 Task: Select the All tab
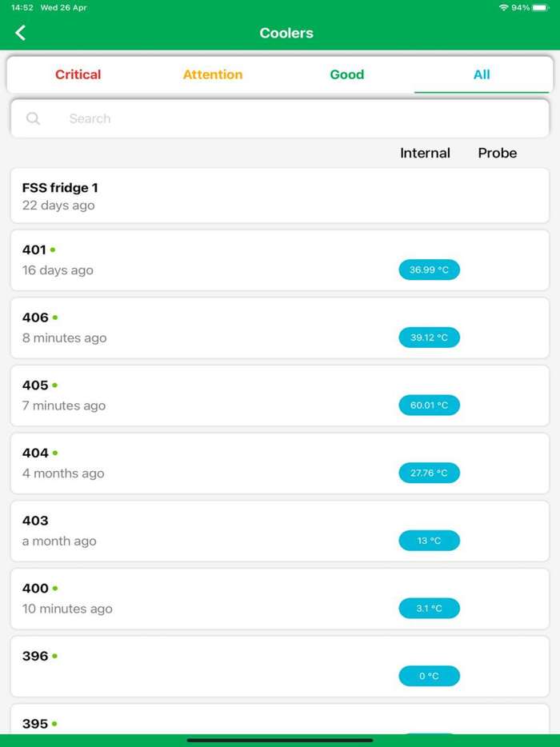tap(482, 74)
